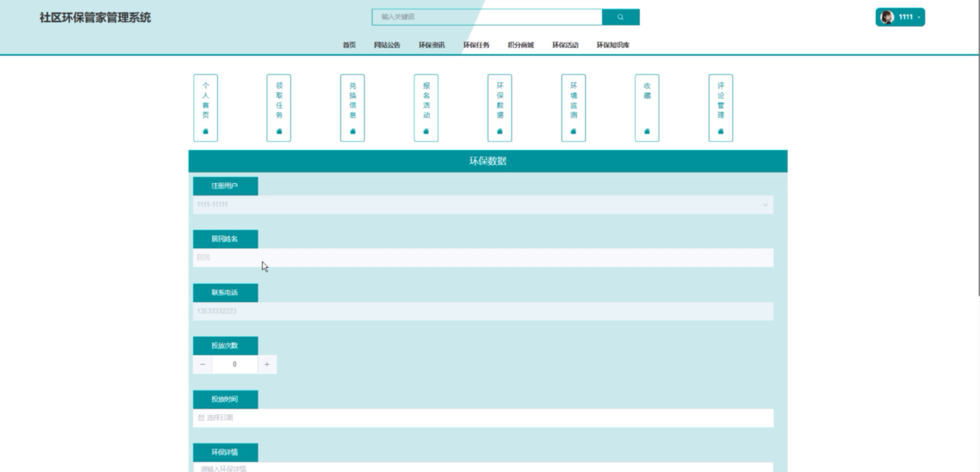This screenshot has width=980, height=472.
Task: Decrease 投放次数 with minus button
Action: tap(203, 364)
